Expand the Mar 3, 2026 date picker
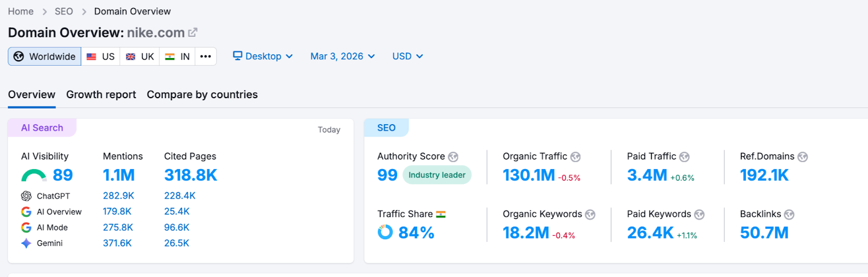The width and height of the screenshot is (868, 277). click(342, 56)
